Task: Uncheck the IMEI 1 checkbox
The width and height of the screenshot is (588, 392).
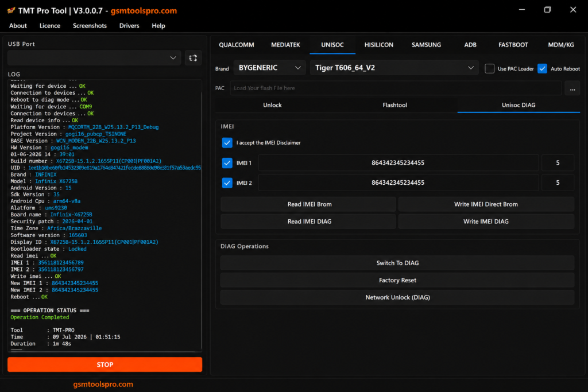Action: pos(227,163)
